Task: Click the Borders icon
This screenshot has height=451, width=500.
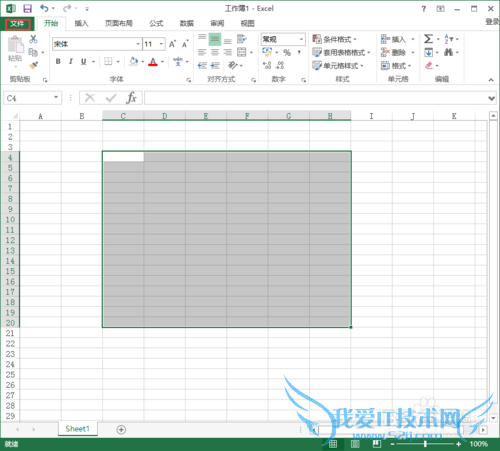Action: (x=108, y=61)
